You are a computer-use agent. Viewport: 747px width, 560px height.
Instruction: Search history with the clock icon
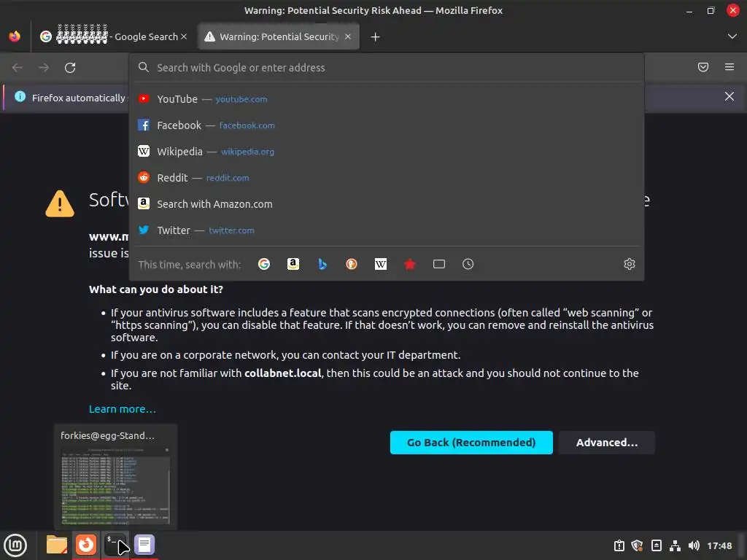click(x=468, y=264)
